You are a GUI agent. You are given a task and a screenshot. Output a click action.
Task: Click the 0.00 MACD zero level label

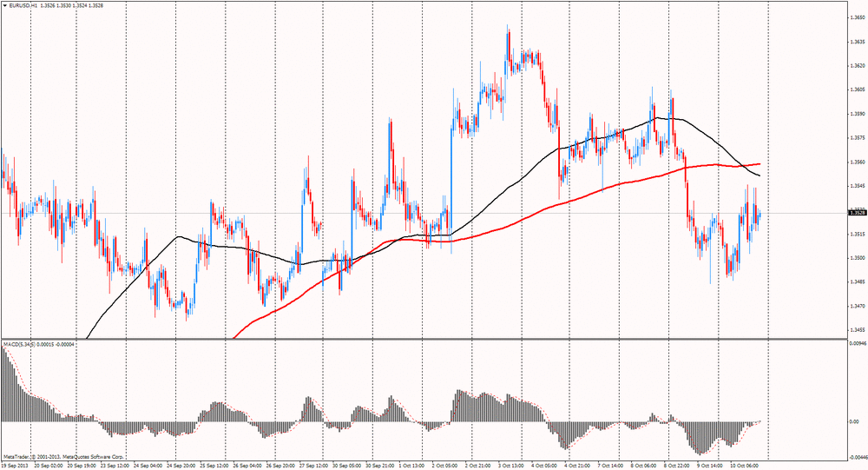853,421
